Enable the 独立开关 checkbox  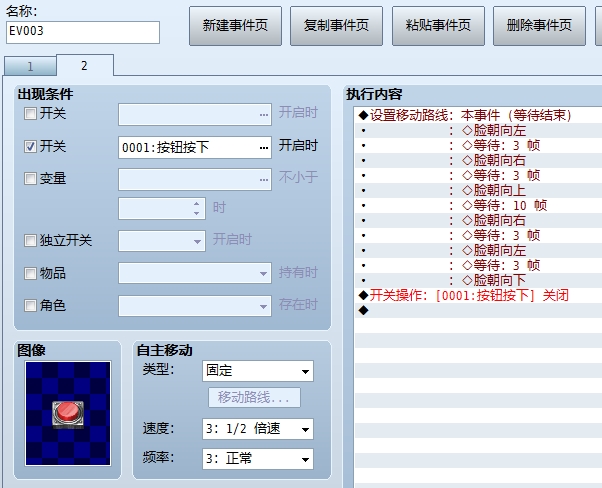pos(30,241)
